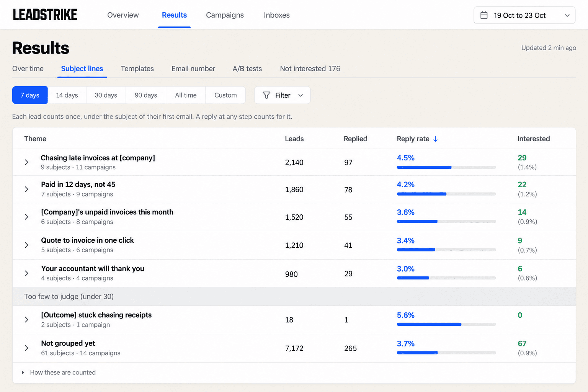Select the All time range
Viewport: 588px width, 392px height.
(186, 95)
